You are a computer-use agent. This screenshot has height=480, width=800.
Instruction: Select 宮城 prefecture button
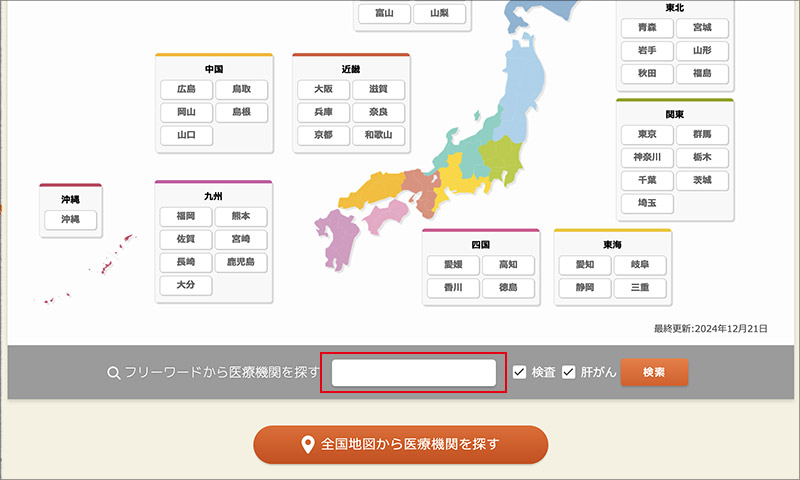(702, 28)
